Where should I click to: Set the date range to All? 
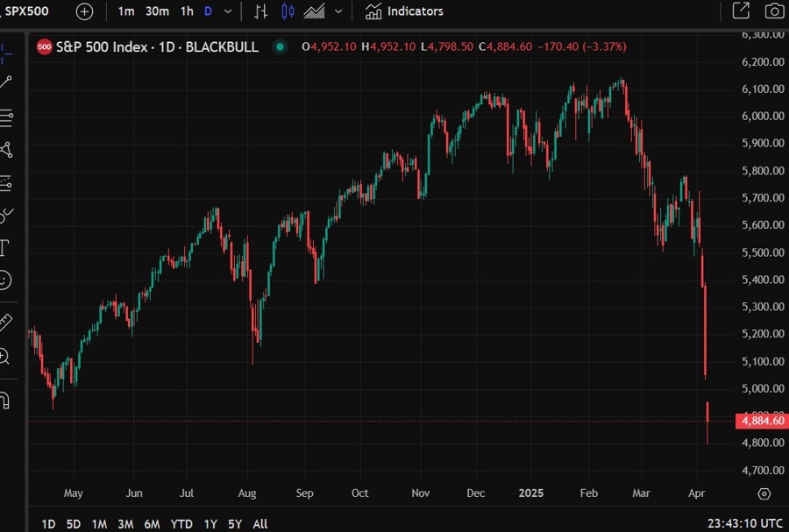click(260, 524)
